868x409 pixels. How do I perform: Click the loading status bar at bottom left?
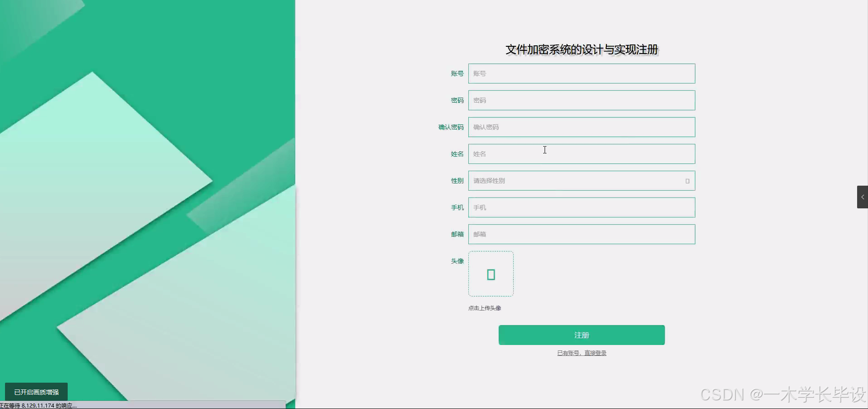39,405
